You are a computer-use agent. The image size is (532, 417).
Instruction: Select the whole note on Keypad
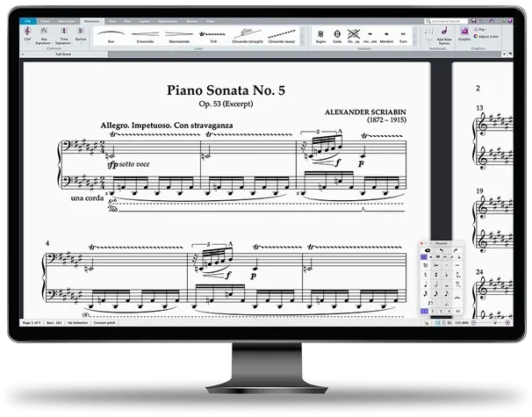pyautogui.click(x=447, y=285)
